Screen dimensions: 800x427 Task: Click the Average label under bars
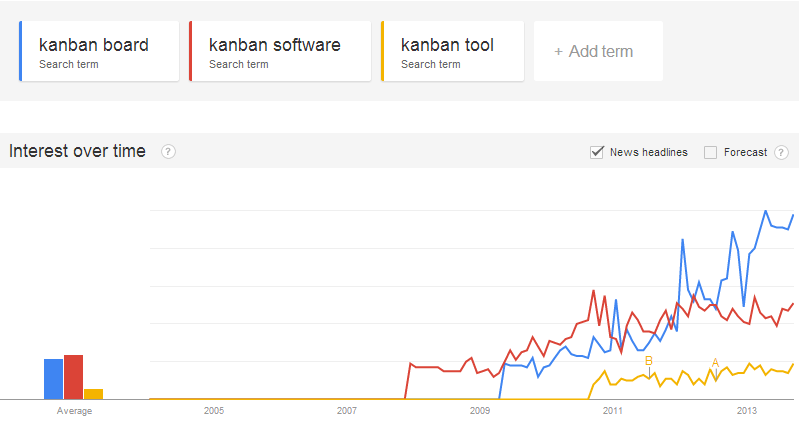click(x=74, y=410)
